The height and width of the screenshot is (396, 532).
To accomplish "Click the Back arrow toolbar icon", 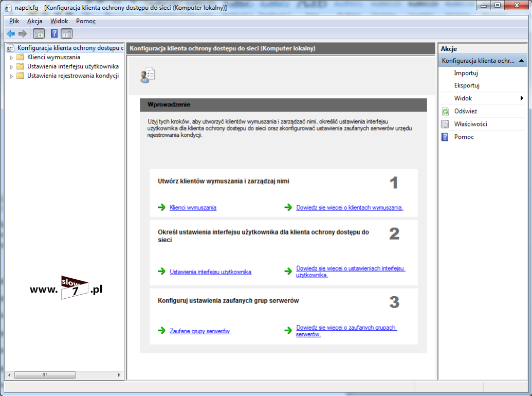I will pyautogui.click(x=11, y=33).
